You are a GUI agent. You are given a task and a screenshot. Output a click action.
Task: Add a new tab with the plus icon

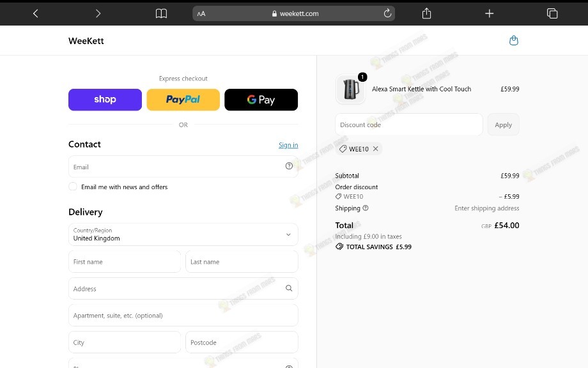[489, 14]
